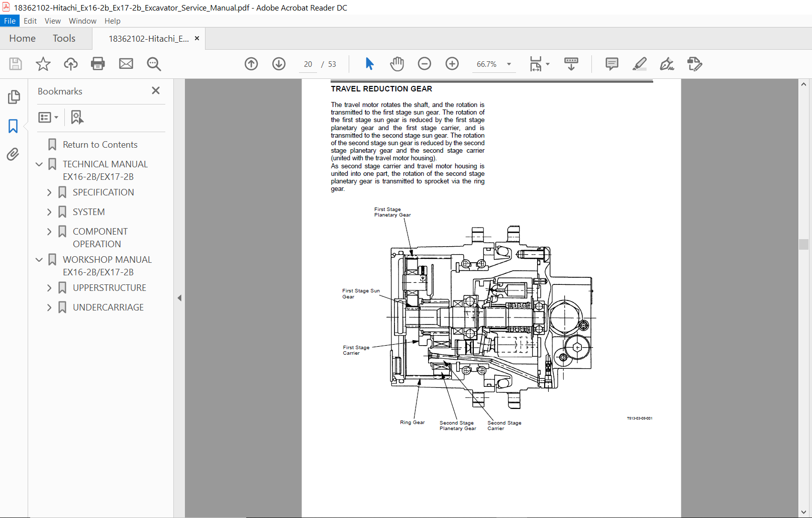Open the Help menu
Viewport: 812px width, 518px height.
113,21
